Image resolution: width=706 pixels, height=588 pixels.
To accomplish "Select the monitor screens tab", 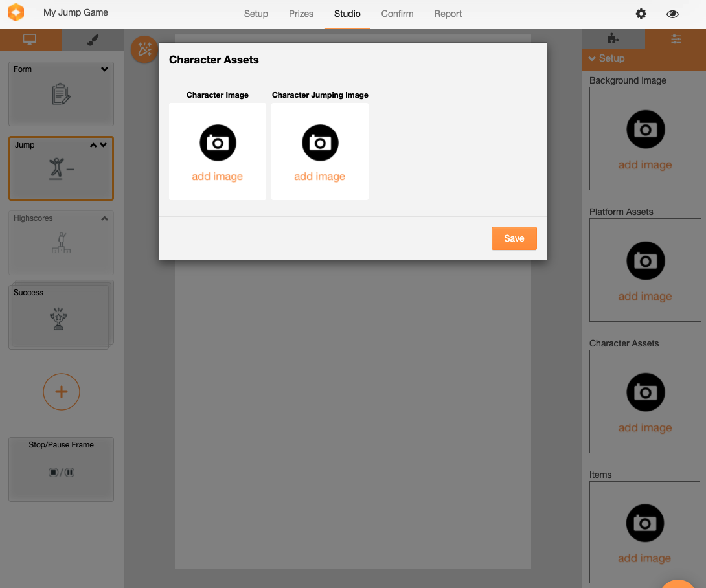I will [30, 40].
